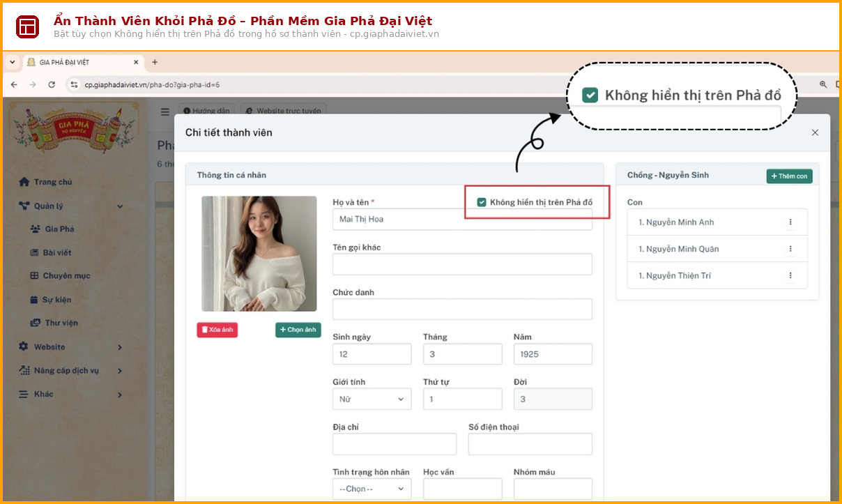Edit the Năm field showing 1925
The image size is (842, 504).
pos(553,354)
